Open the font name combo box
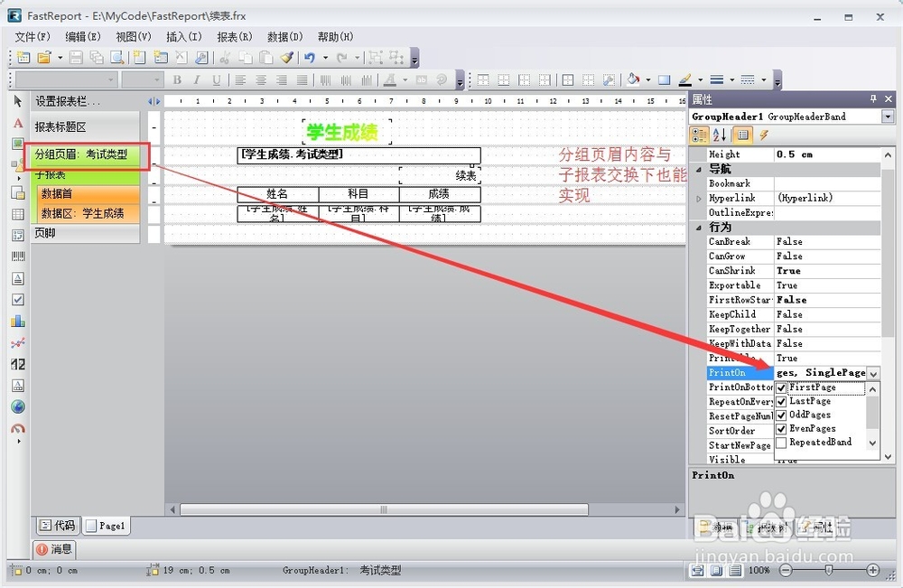The width and height of the screenshot is (903, 588). click(66, 79)
